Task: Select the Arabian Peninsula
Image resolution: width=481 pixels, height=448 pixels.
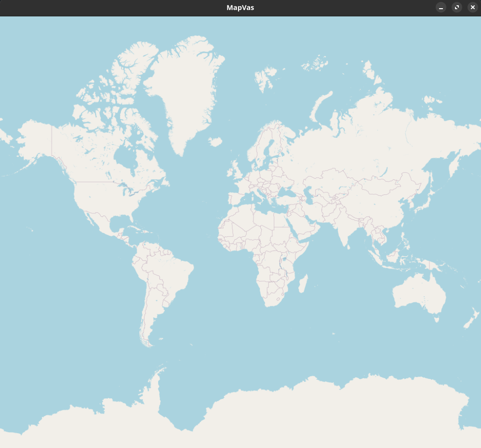Action: pos(304,227)
